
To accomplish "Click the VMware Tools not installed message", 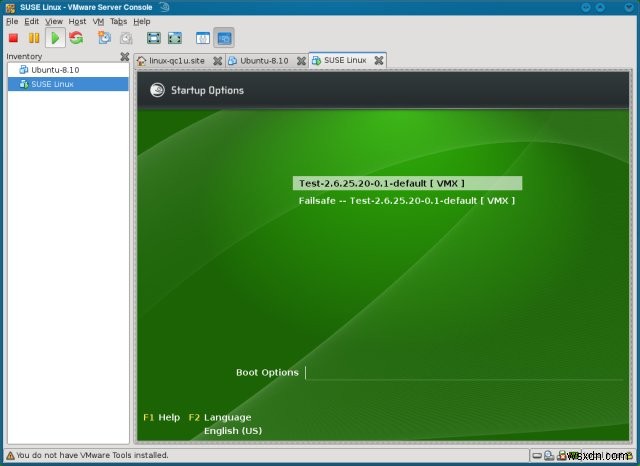I will pyautogui.click(x=92, y=455).
